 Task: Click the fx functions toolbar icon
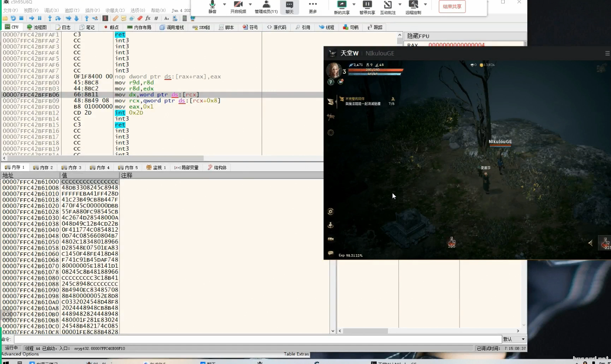coord(148,18)
